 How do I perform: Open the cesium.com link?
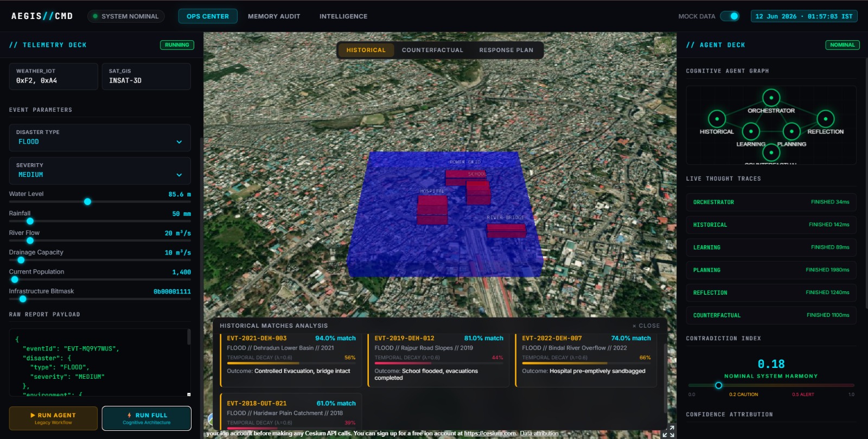(490, 434)
